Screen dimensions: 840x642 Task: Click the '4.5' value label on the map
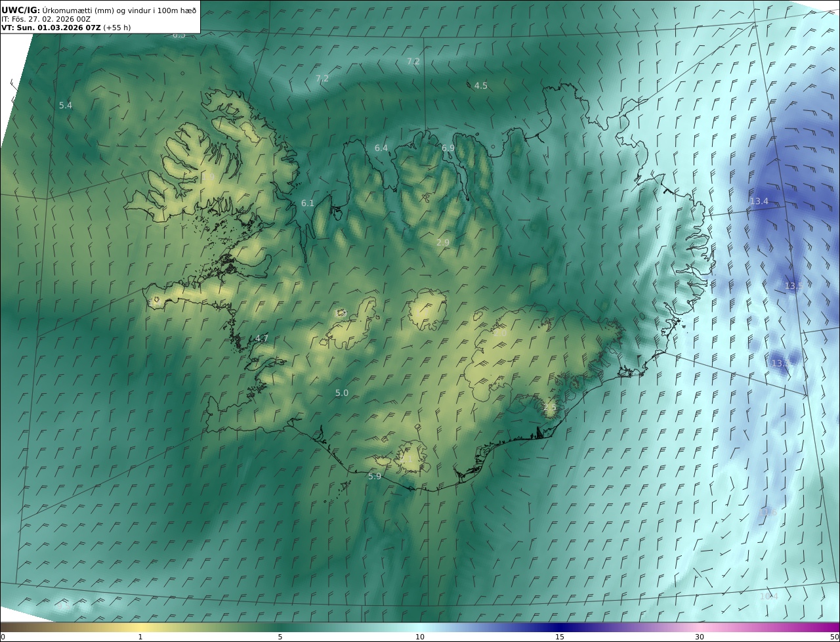click(481, 85)
